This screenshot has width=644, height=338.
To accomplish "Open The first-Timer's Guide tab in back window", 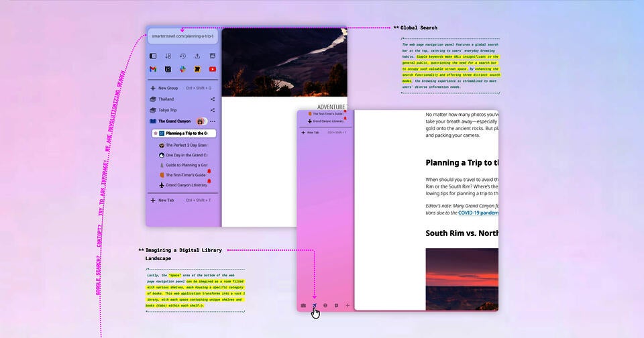I will [x=182, y=175].
